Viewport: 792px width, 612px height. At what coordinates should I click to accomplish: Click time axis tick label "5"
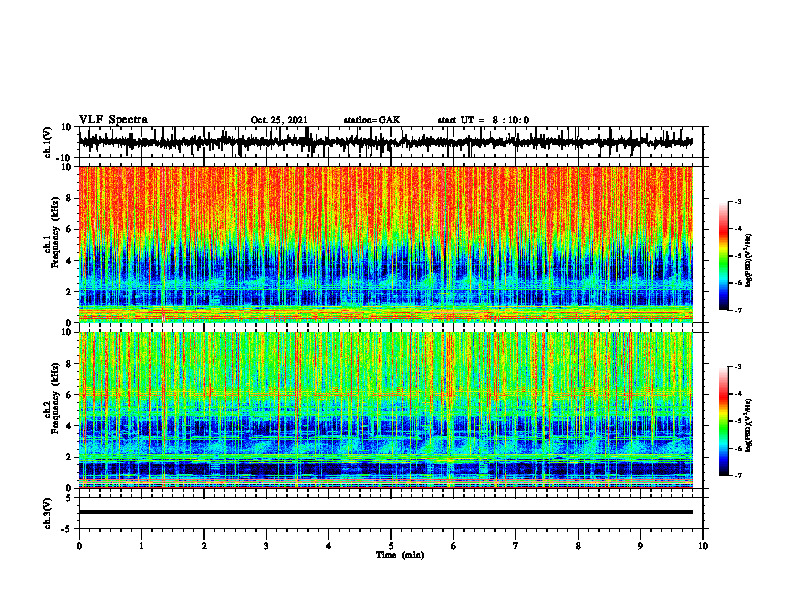[x=391, y=546]
